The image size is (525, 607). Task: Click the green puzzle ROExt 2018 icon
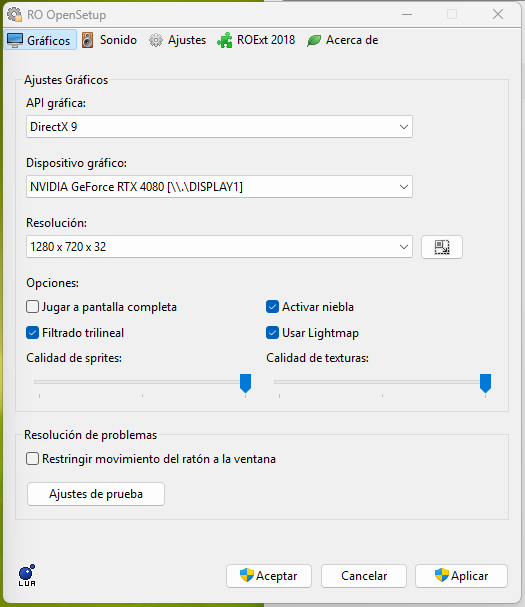tap(225, 40)
